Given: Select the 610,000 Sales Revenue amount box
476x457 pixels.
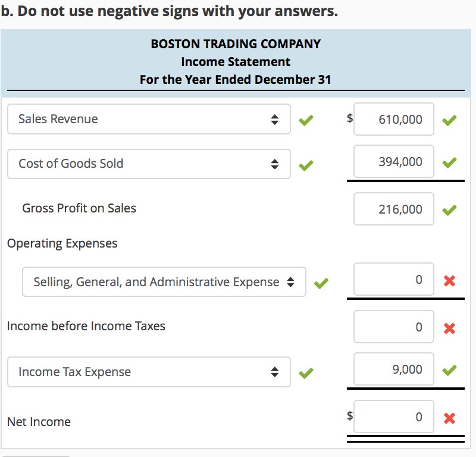Looking at the screenshot, I should (394, 119).
